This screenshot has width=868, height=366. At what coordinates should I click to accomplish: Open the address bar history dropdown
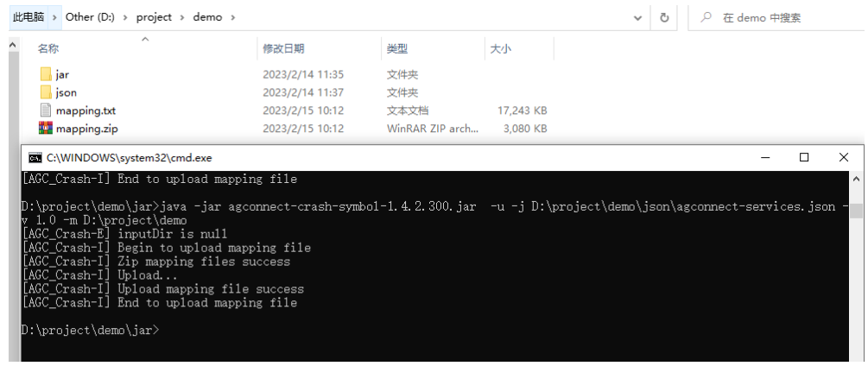coord(637,17)
